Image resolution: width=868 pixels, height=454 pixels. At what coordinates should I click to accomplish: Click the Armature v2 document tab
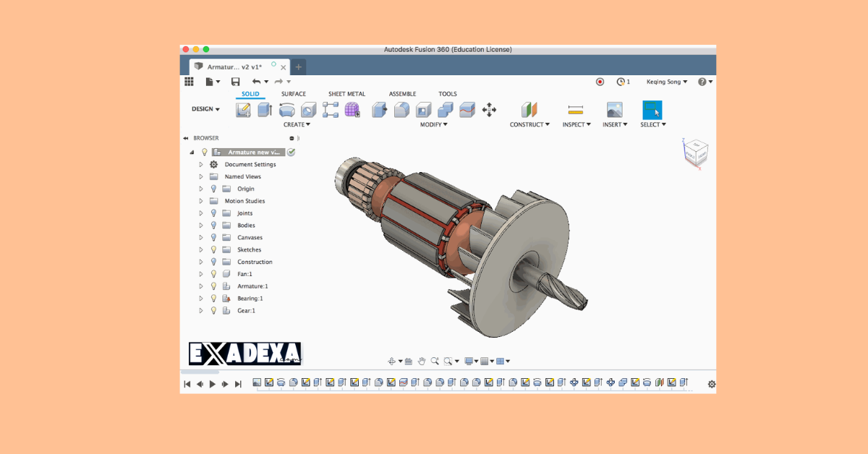tap(233, 67)
